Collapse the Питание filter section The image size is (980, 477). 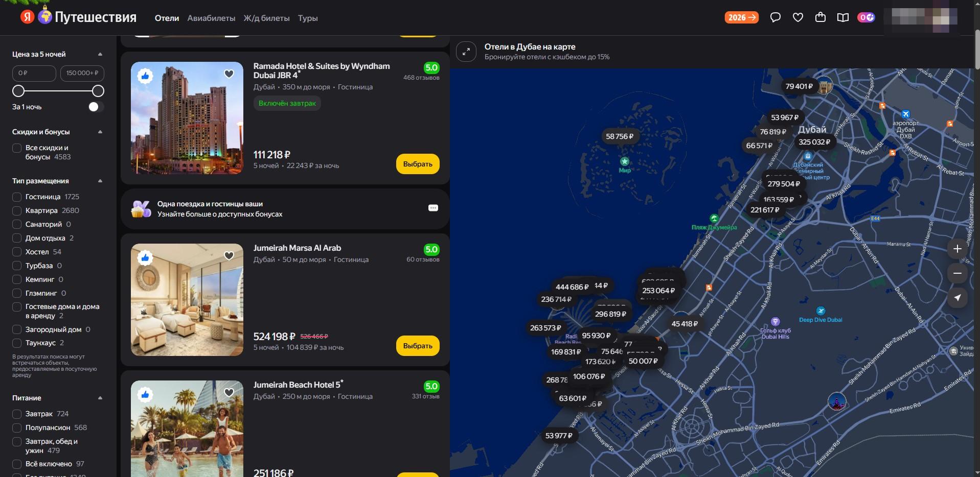pyautogui.click(x=100, y=398)
